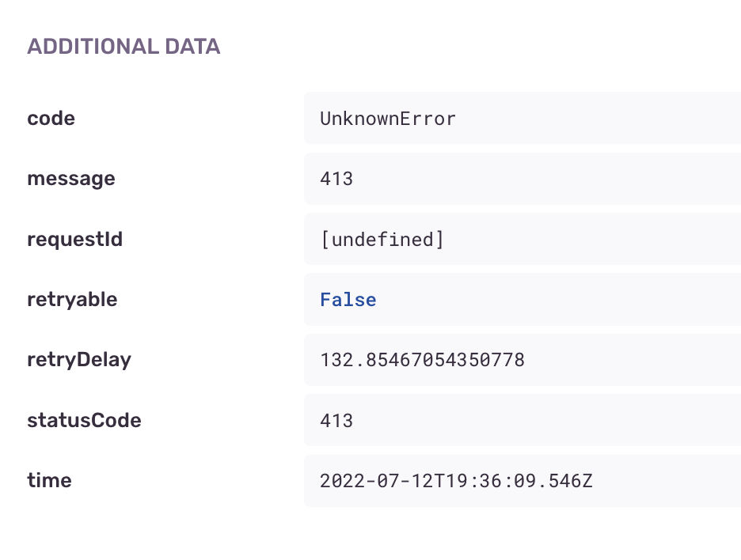Screen dimensions: 741x560
Task: Select the time field label
Action: [49, 480]
